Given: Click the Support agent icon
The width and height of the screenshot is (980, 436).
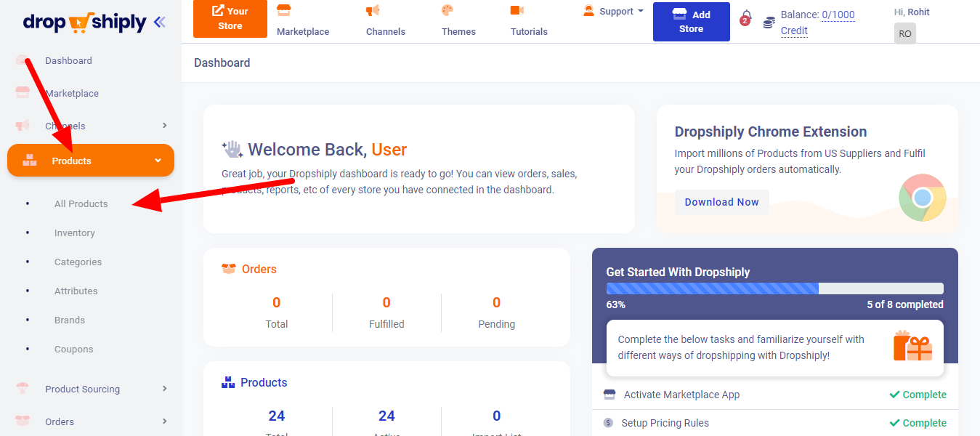Looking at the screenshot, I should (588, 11).
